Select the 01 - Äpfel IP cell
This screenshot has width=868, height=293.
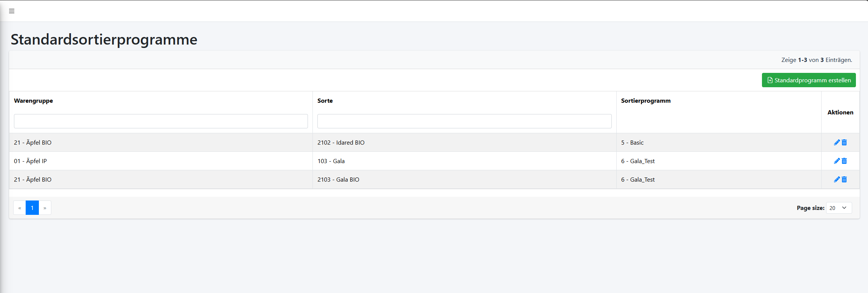(31, 161)
